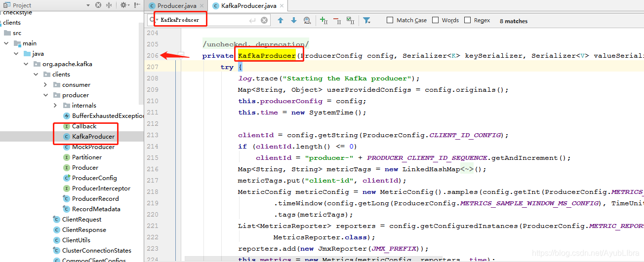Click the consumer package folder icon

click(57, 85)
